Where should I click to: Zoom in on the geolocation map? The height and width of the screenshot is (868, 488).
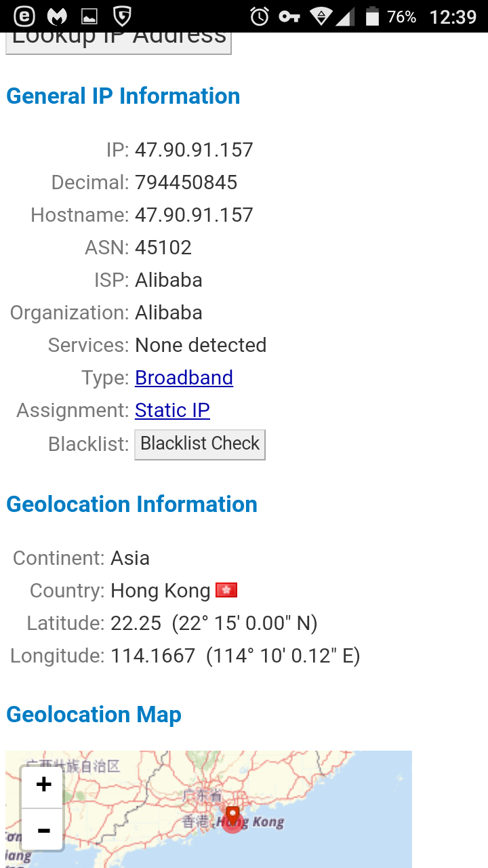[x=43, y=785]
